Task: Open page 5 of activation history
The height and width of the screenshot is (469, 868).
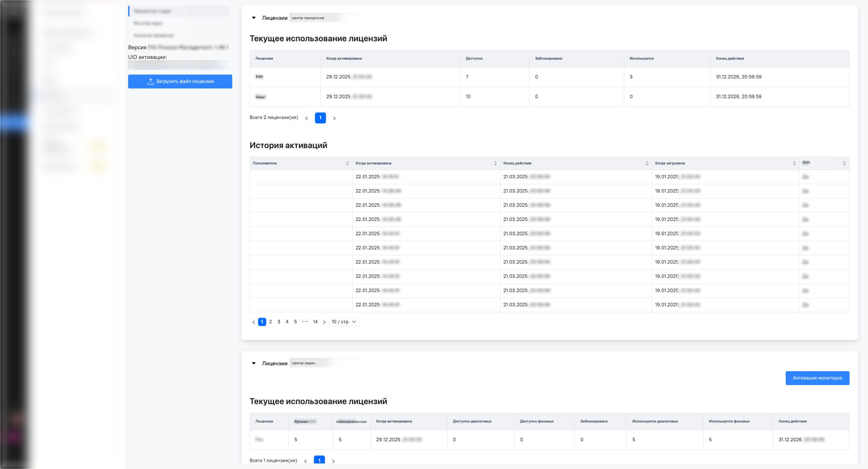Action: (x=295, y=322)
